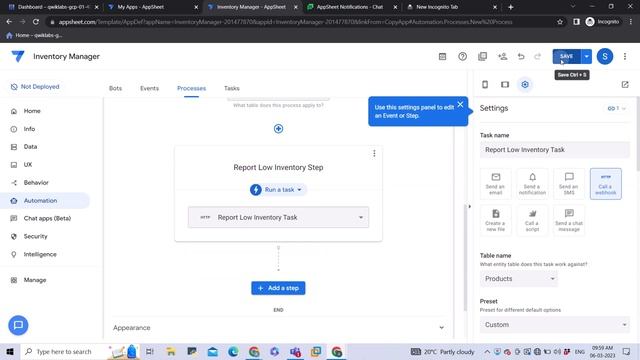Switch to the Events tab
640x360 pixels.
point(149,88)
